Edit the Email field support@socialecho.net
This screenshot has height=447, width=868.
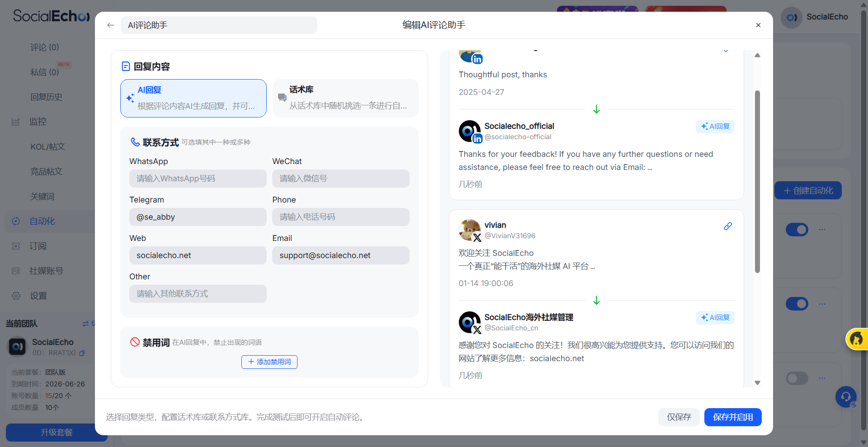pos(341,255)
